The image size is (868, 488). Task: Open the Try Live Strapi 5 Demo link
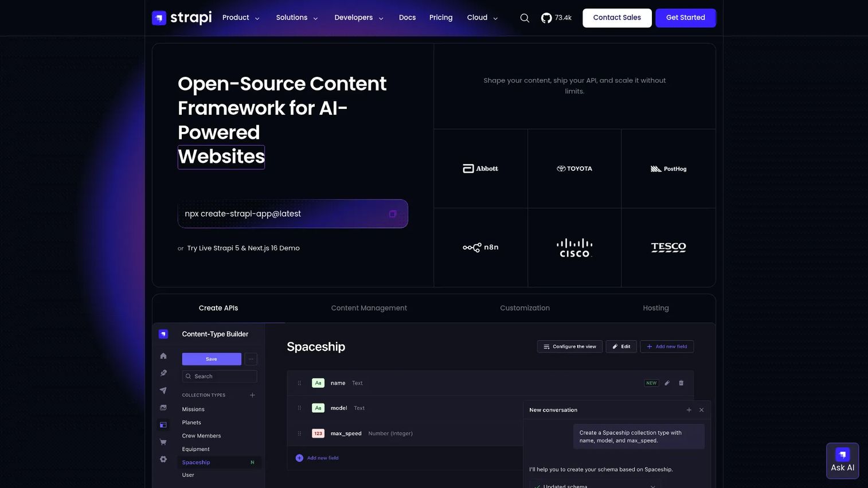click(x=244, y=248)
